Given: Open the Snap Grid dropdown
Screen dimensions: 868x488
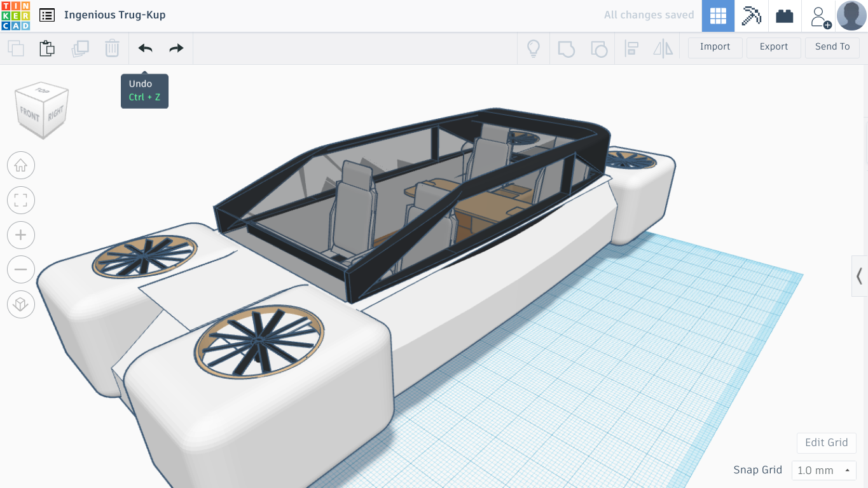Looking at the screenshot, I should [x=824, y=470].
